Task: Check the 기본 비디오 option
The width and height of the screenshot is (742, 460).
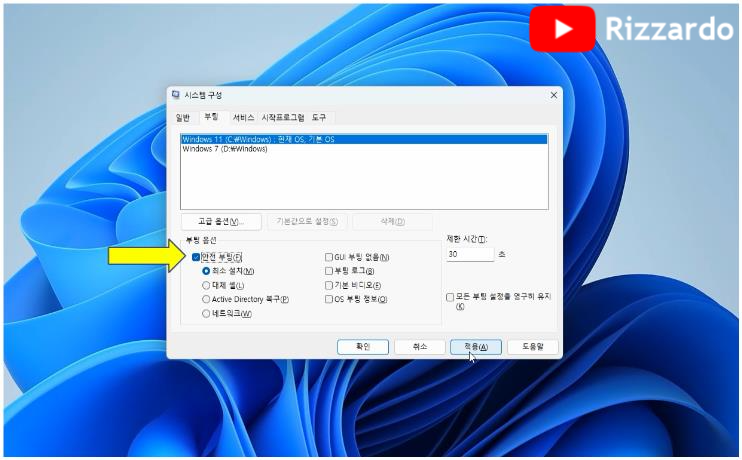Action: coord(329,285)
